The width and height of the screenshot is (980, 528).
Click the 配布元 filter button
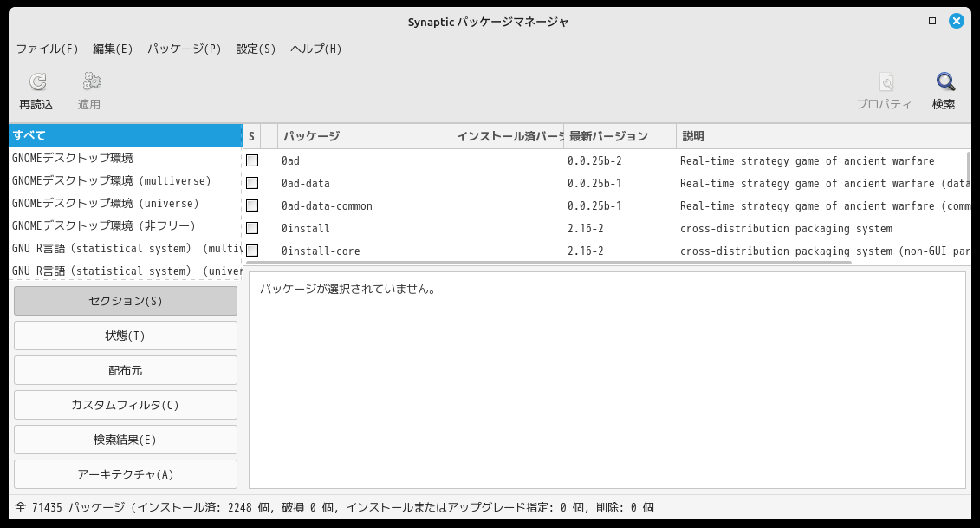coord(126,370)
